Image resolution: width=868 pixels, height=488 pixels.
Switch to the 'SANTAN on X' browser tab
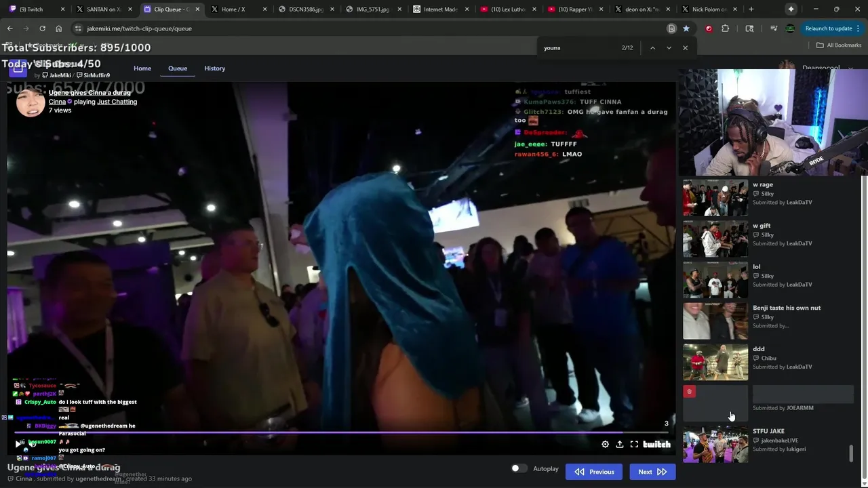pos(104,9)
